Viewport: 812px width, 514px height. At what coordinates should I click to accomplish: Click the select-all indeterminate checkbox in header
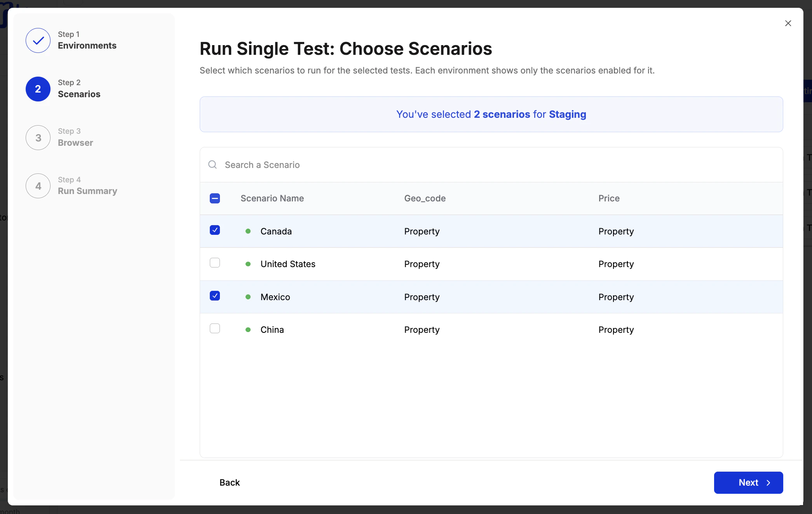point(215,198)
